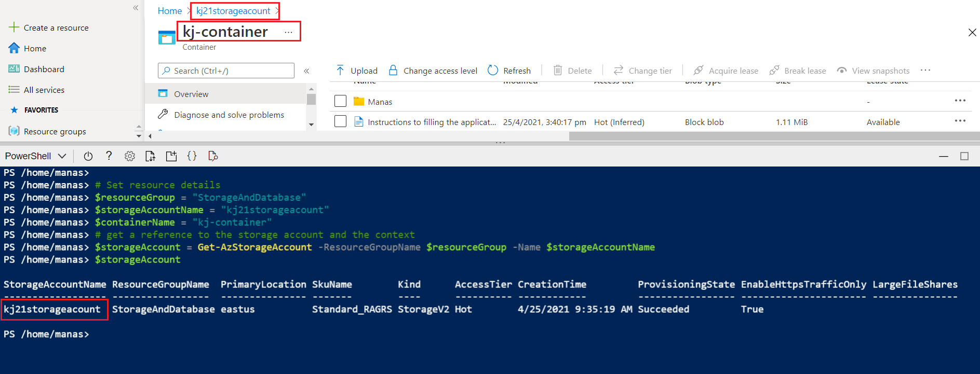Image resolution: width=980 pixels, height=374 pixels.
Task: Click the Home breadcrumb link
Action: [170, 11]
